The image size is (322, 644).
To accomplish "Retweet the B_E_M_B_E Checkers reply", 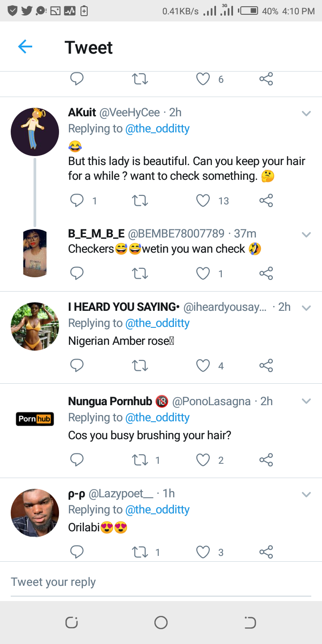I will [140, 273].
